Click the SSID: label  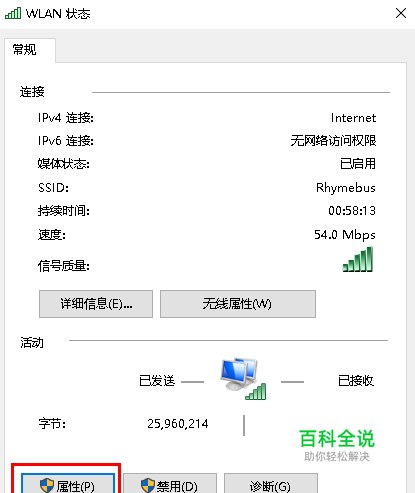pyautogui.click(x=53, y=188)
